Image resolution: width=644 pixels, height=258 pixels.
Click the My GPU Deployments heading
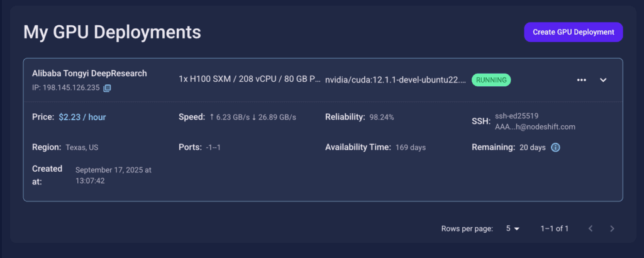pyautogui.click(x=112, y=32)
